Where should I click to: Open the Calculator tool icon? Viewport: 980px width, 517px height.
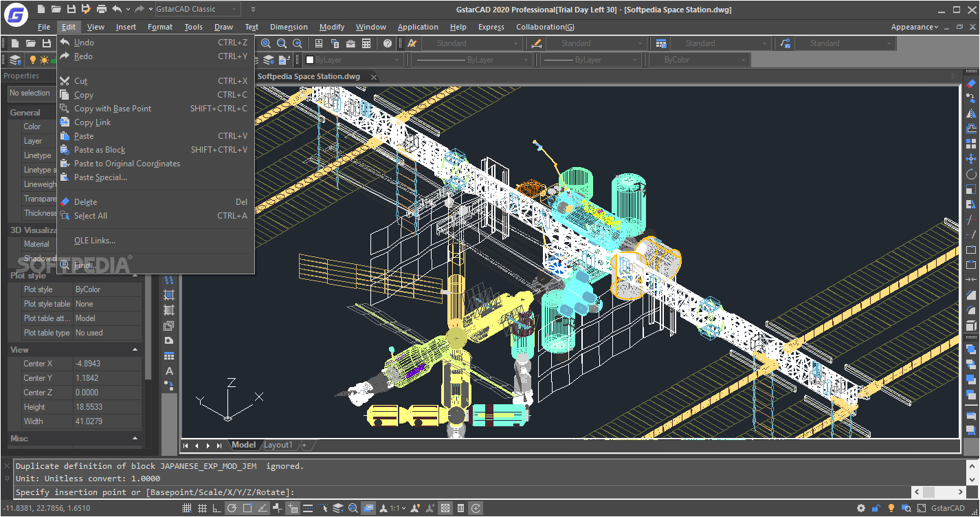366,43
